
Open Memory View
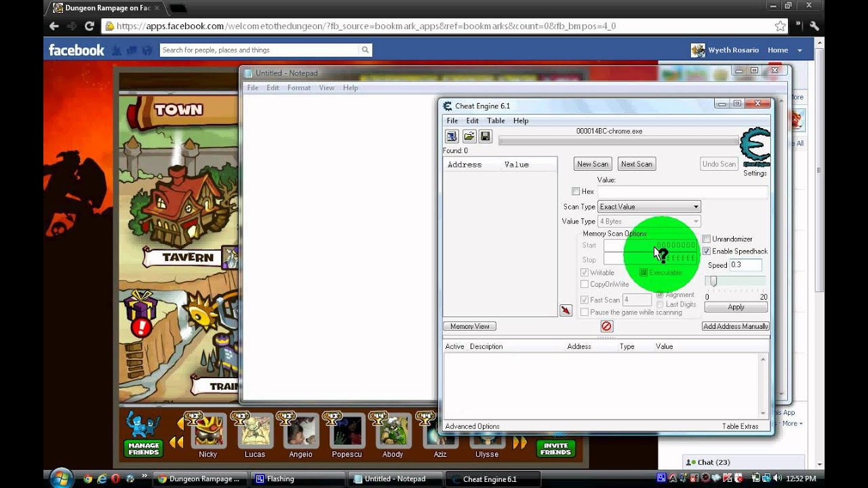coord(469,327)
